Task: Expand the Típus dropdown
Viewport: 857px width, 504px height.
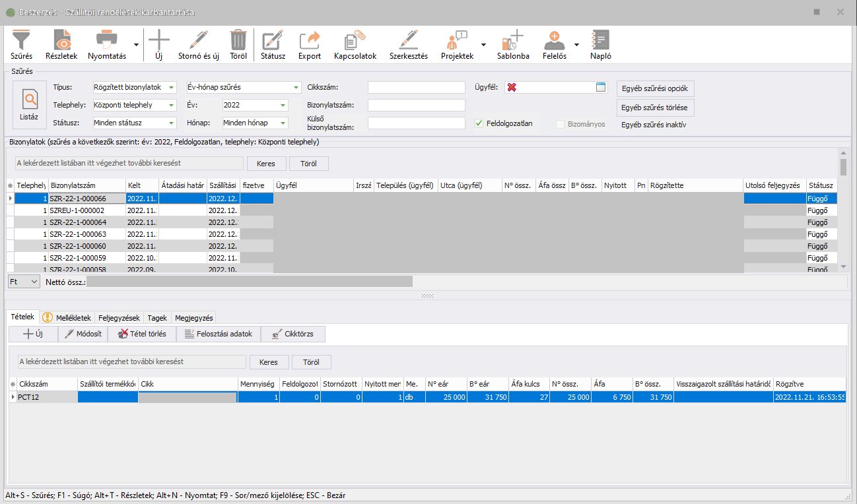Action: click(172, 88)
